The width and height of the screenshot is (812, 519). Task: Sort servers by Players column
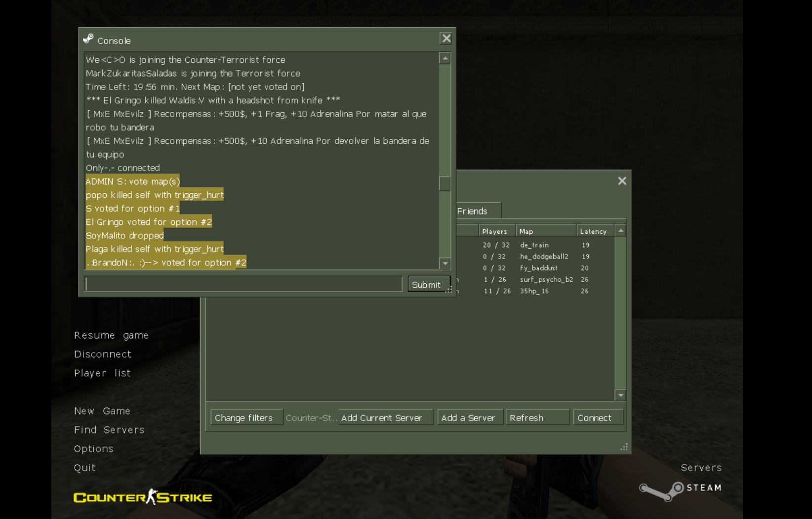pos(497,231)
